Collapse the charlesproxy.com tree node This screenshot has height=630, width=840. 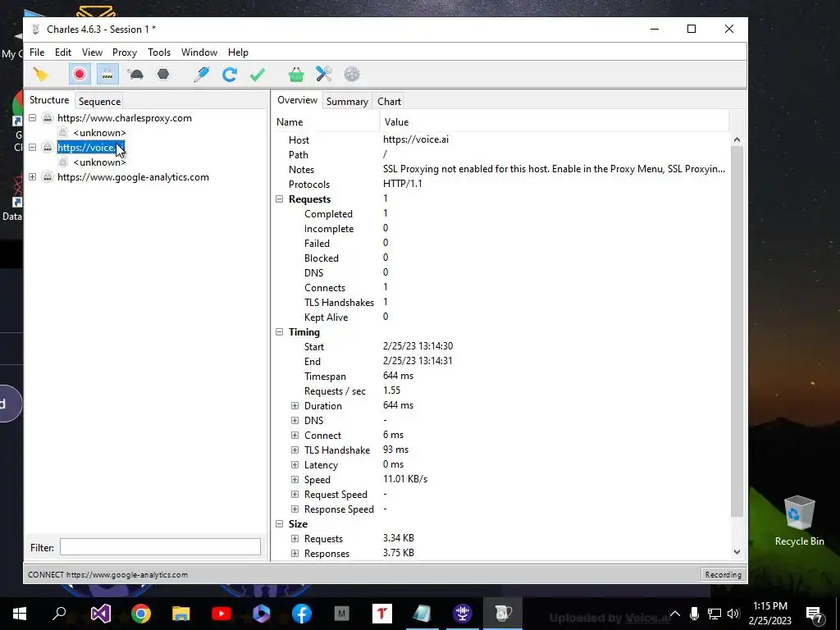(x=33, y=118)
